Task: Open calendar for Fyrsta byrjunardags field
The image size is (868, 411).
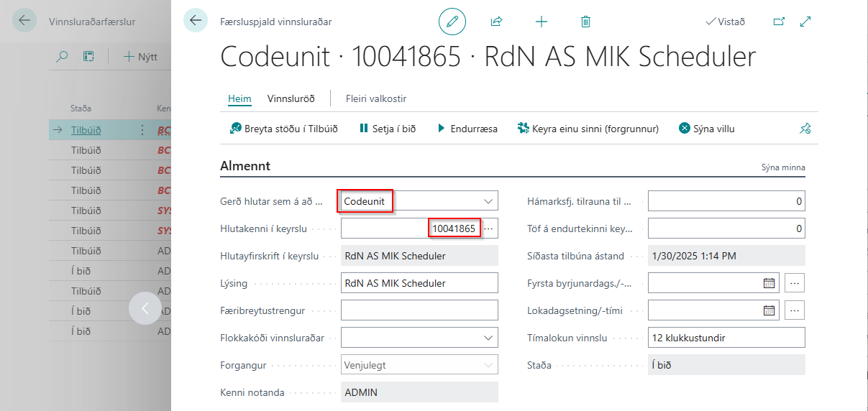Action: pos(769,283)
